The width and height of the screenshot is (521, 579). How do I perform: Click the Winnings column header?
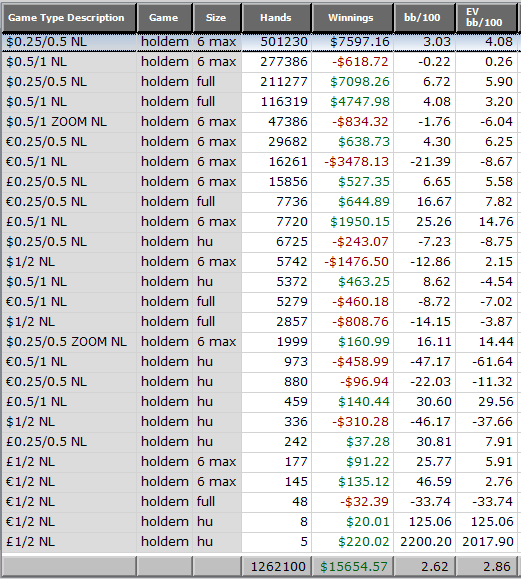[x=352, y=18]
